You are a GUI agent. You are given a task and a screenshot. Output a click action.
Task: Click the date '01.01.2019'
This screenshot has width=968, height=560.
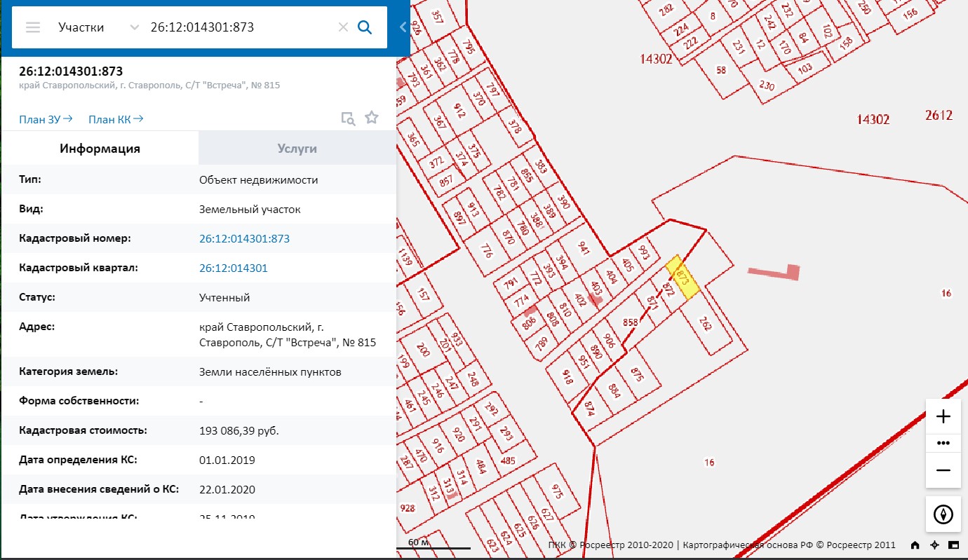point(227,460)
